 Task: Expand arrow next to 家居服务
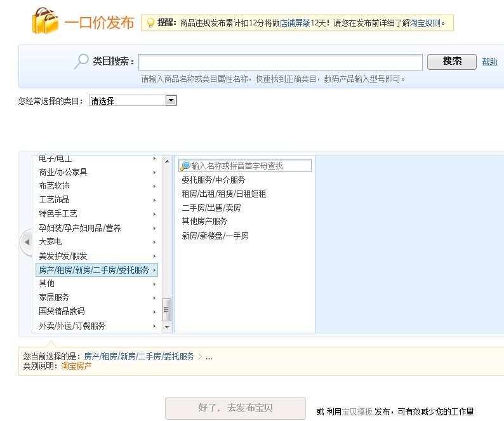coord(154,298)
